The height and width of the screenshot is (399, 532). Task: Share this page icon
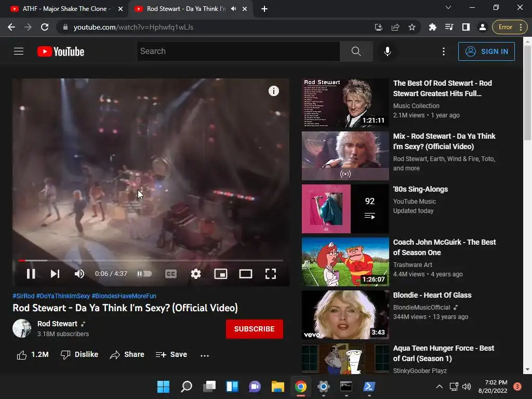tap(395, 27)
